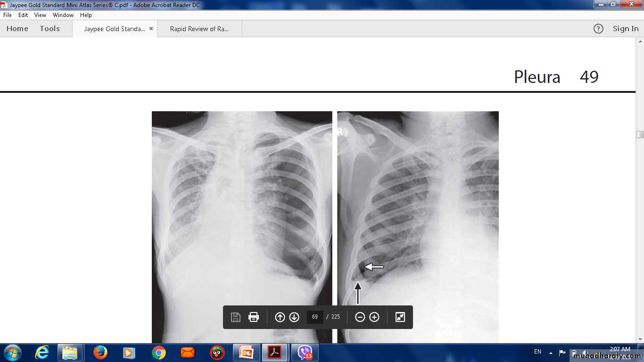Viewport: 644px width, 362px height.
Task: Switch to the Rapid Review of Ra... tab
Action: click(x=199, y=29)
